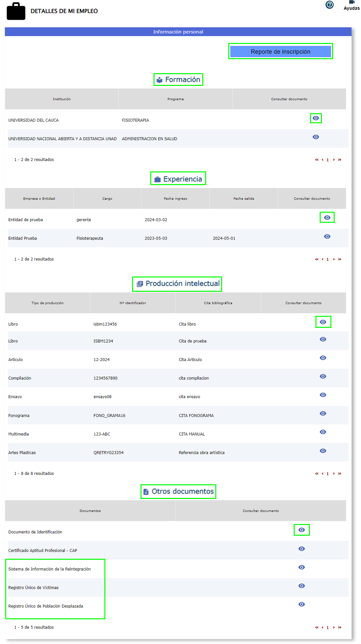Open the help question mark icon
The image size is (361, 644).
pyautogui.click(x=329, y=5)
